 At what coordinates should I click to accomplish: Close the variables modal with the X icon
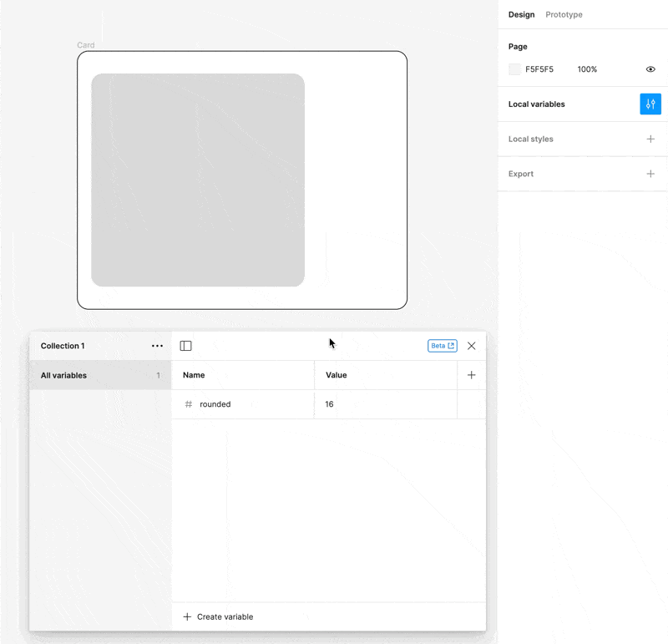(x=472, y=345)
